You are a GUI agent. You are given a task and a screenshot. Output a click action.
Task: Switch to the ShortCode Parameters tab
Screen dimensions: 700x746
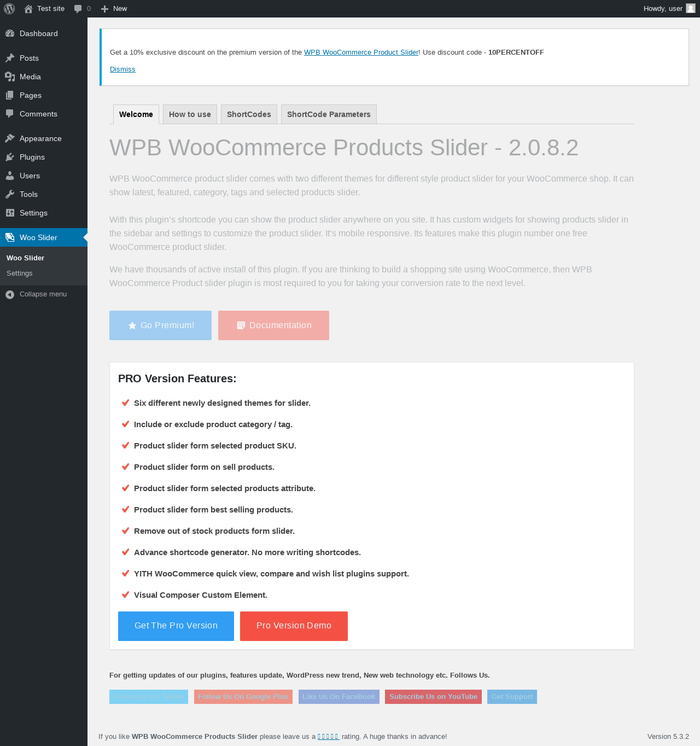pos(329,114)
